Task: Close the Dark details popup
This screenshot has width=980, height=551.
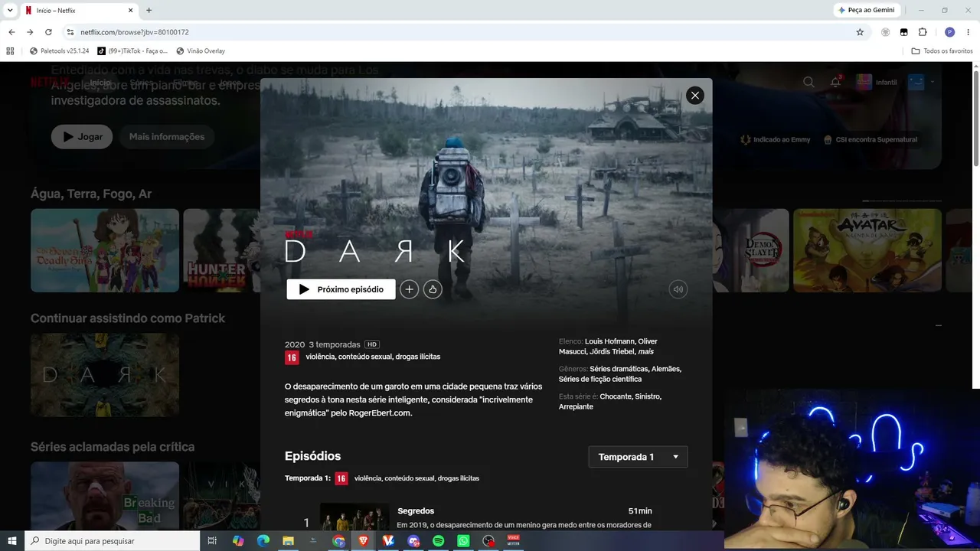Action: [694, 95]
